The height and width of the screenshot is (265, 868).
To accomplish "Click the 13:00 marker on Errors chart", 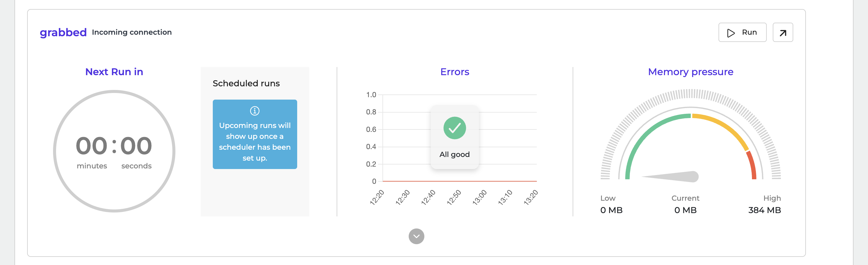I will [479, 197].
